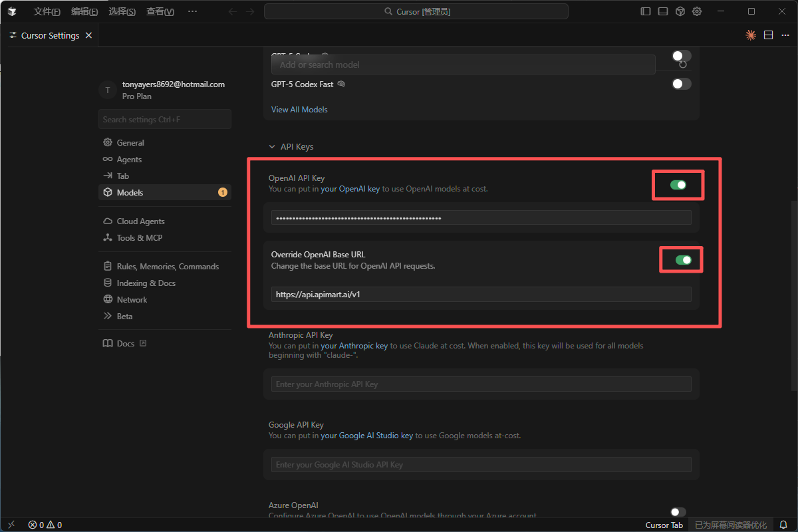The width and height of the screenshot is (798, 532).
Task: Open Agents settings
Action: coord(165,159)
